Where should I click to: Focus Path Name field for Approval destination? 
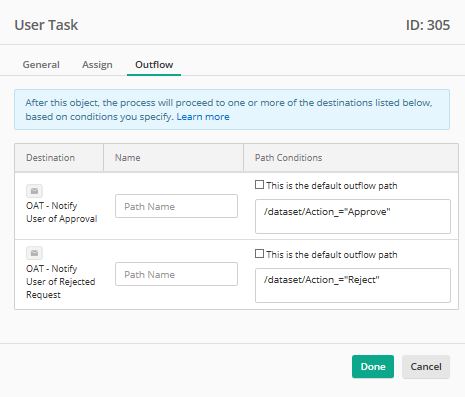[x=176, y=206]
